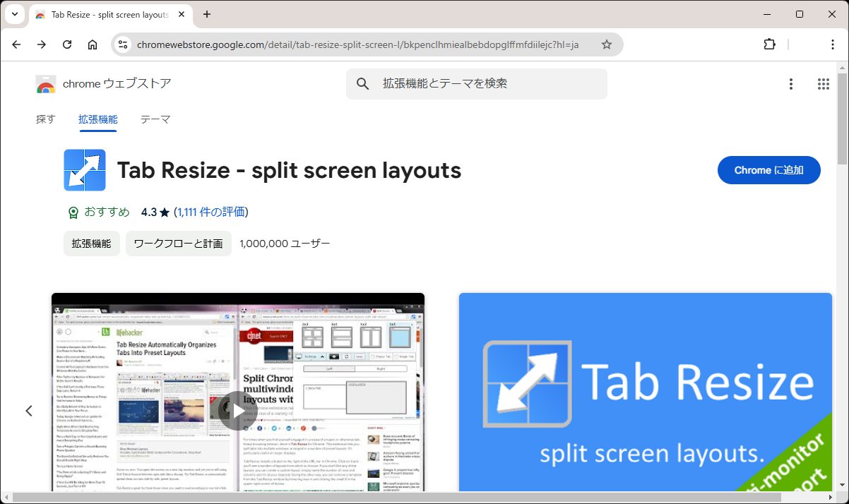The image size is (849, 504).
Task: Click the ワークフローと計画 category chip
Action: pos(178,243)
